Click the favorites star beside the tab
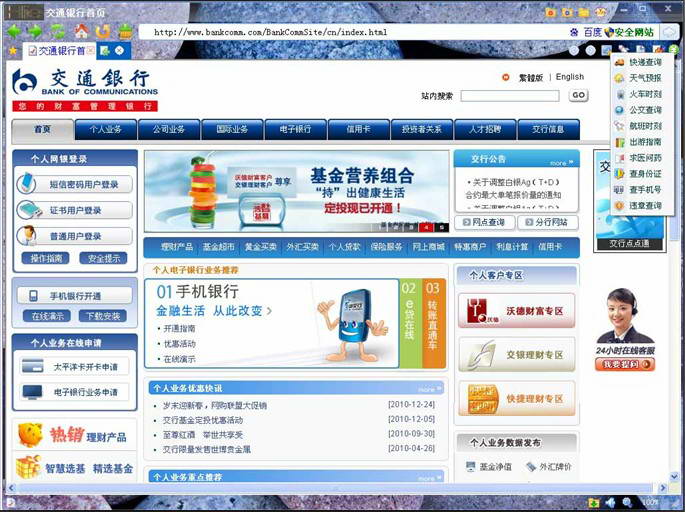This screenshot has width=685, height=512. coord(13,51)
